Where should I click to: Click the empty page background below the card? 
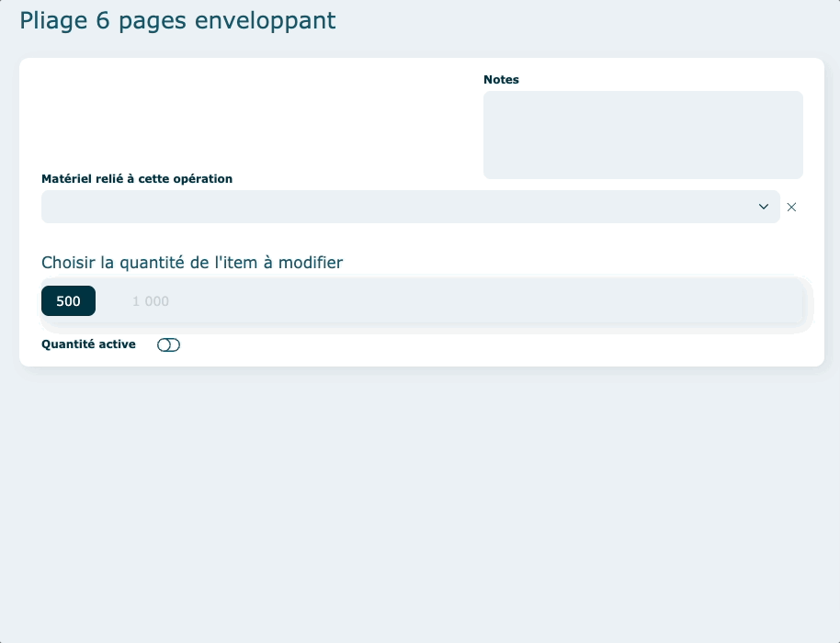coord(420,505)
